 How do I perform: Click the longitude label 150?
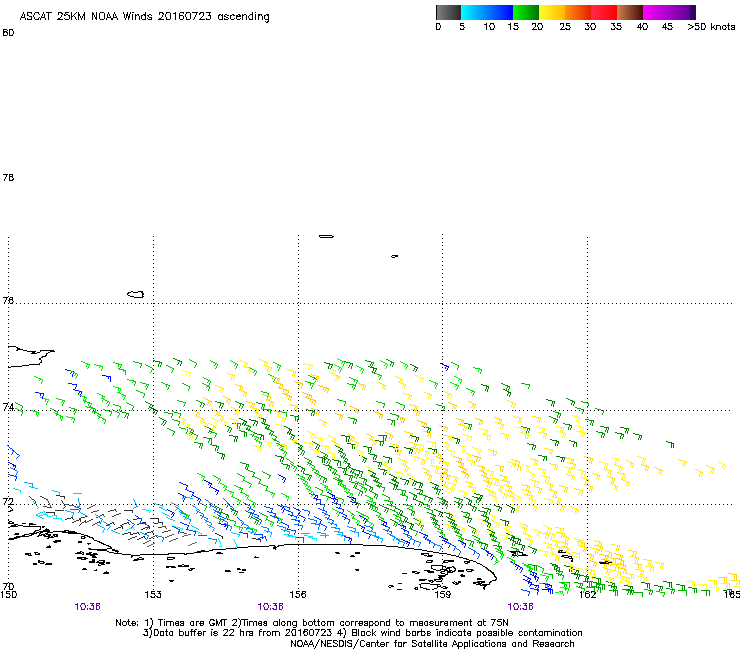tap(8, 595)
